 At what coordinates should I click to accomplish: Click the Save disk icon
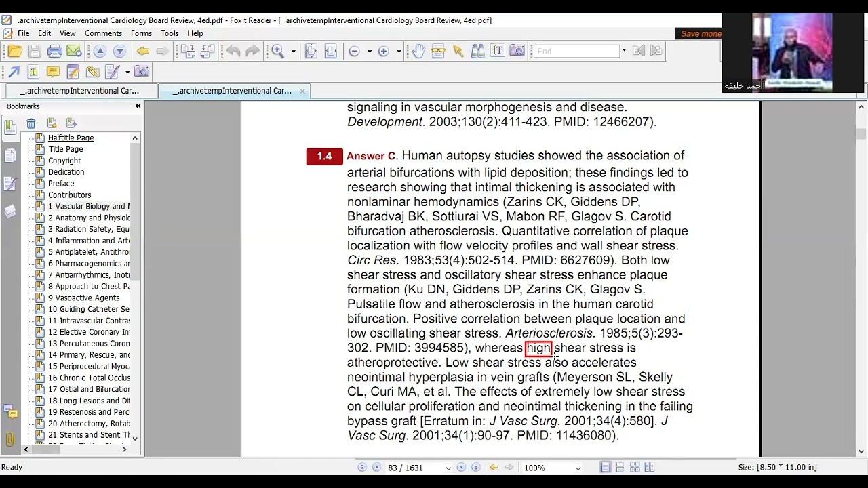35,52
